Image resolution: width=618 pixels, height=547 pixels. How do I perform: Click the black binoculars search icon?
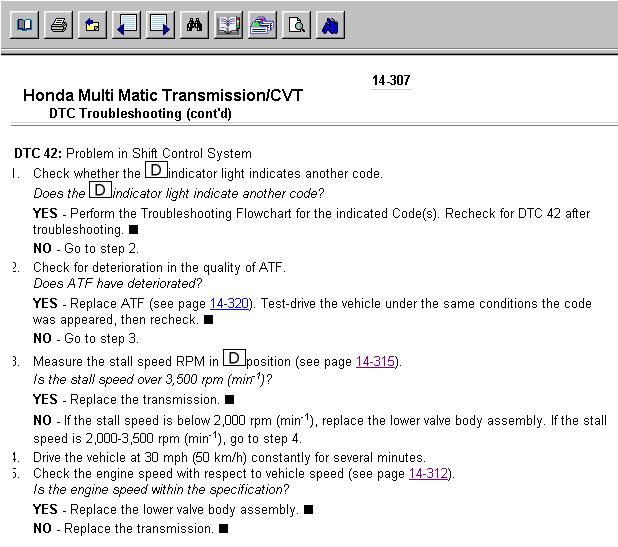(x=194, y=25)
